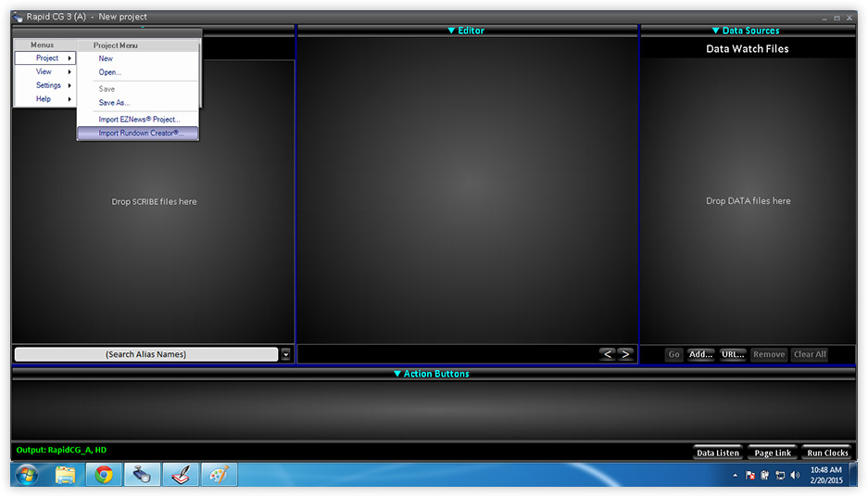The image size is (868, 497).
Task: Open the Settings submenu
Action: [45, 85]
